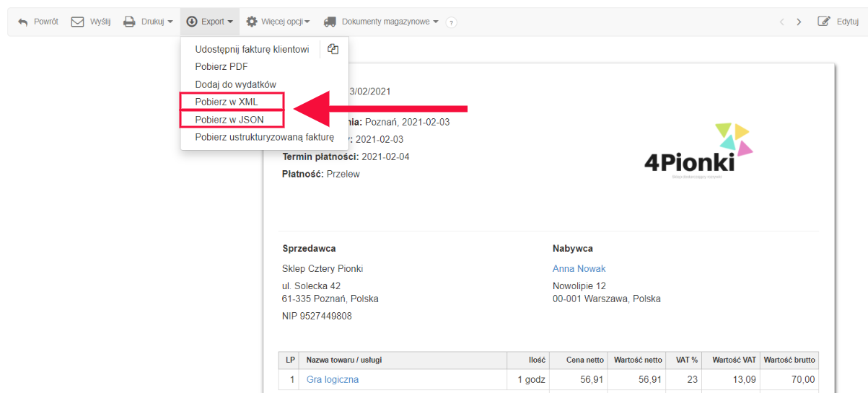This screenshot has width=868, height=393.
Task: Open the Anna Nowak buyer link
Action: [579, 268]
